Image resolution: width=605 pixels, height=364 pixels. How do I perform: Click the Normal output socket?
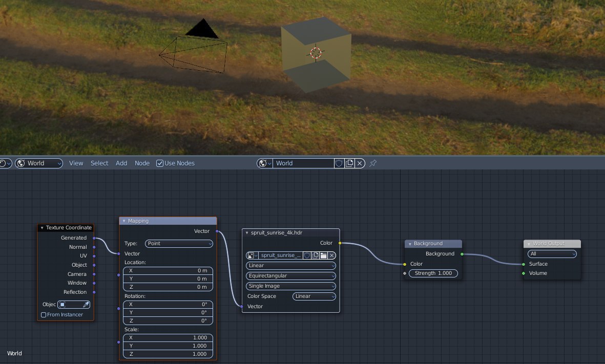click(x=94, y=247)
